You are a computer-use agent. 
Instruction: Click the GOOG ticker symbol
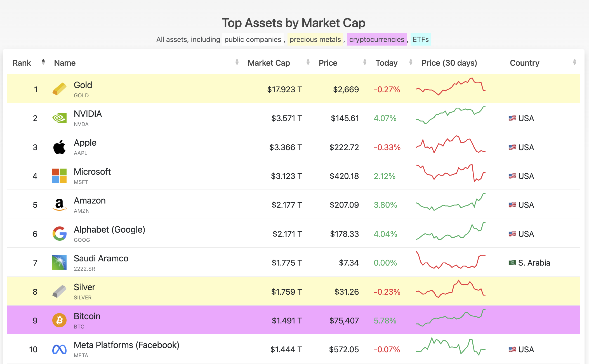82,240
